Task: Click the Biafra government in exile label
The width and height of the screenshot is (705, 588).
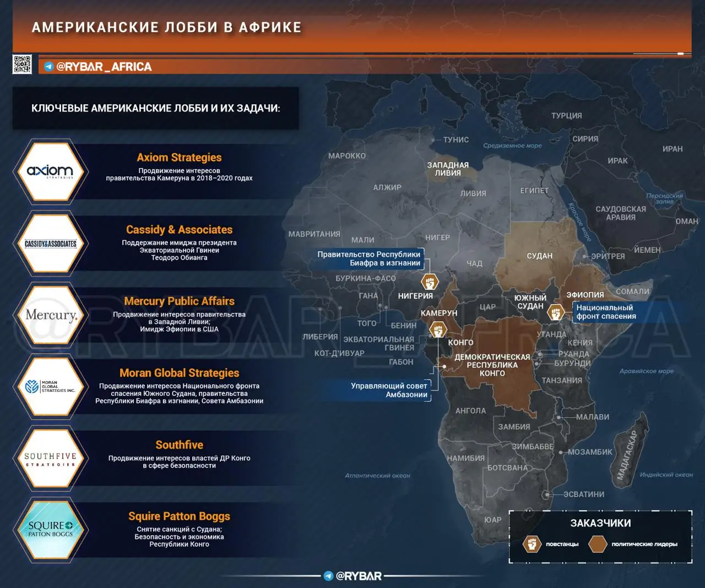Action: pyautogui.click(x=368, y=258)
